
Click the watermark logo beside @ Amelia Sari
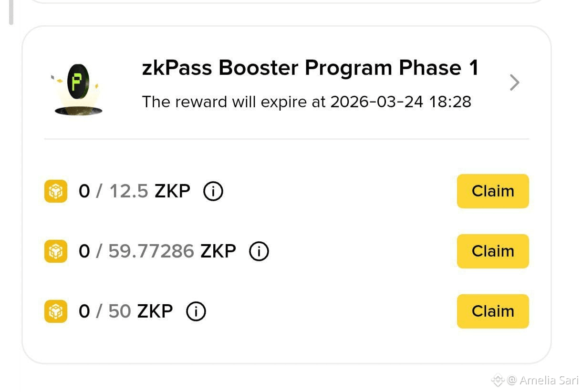[x=498, y=380]
